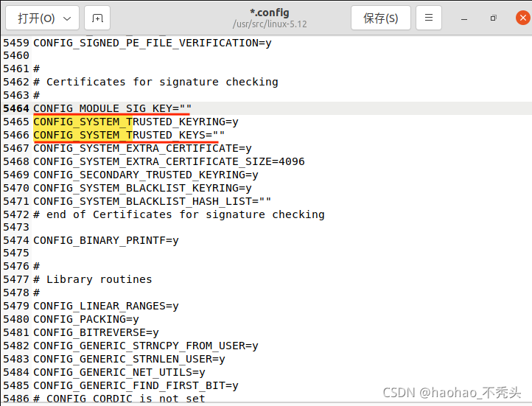
Task: Place cursor on CONFIG_MODULE_SIG_KEY line
Action: pyautogui.click(x=112, y=108)
